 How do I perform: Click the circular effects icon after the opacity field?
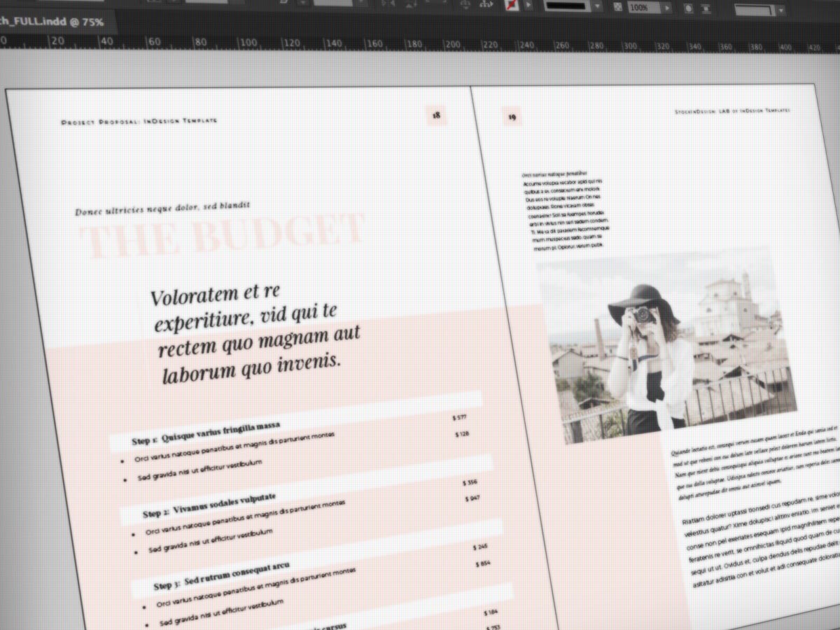(689, 8)
